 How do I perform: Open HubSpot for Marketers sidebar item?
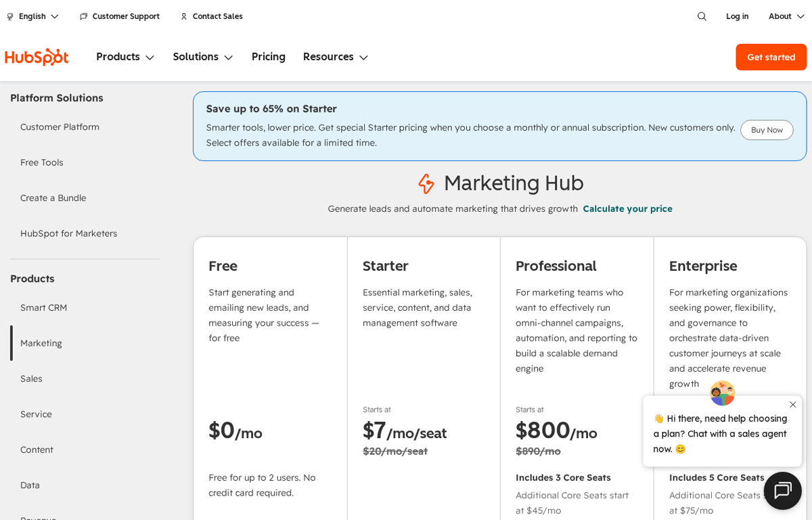[68, 234]
